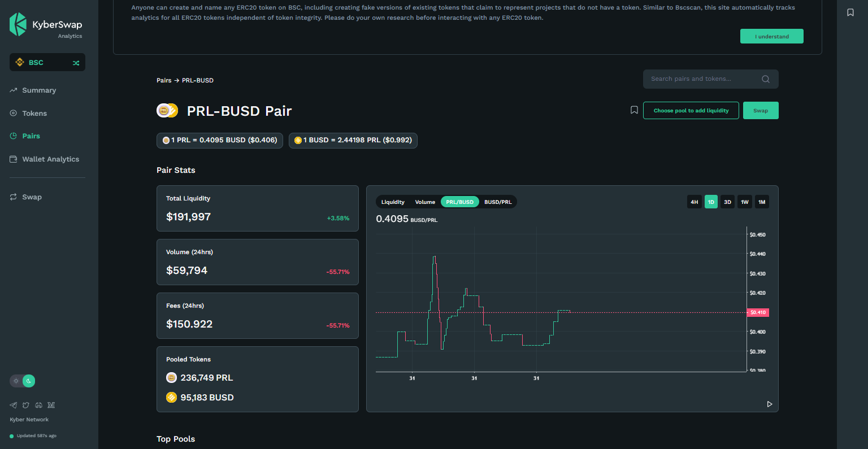Open Kyber's Telegram channel icon
The width and height of the screenshot is (868, 449).
click(x=14, y=405)
